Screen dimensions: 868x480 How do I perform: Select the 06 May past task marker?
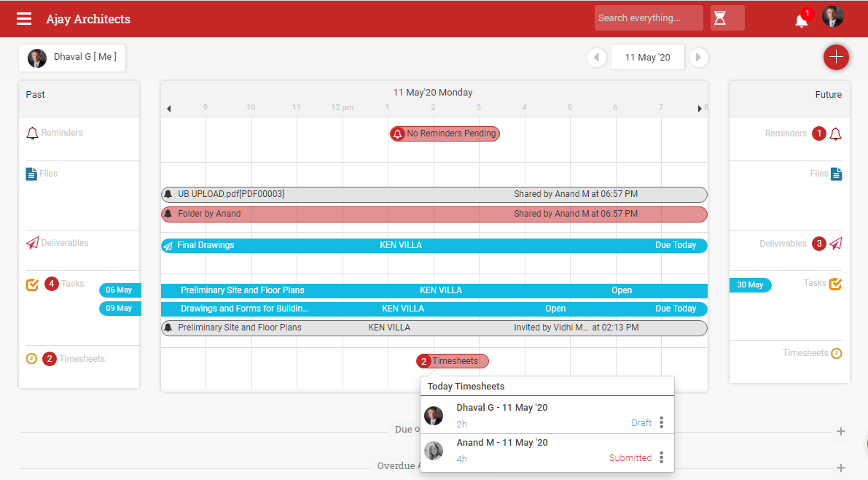[x=120, y=290]
